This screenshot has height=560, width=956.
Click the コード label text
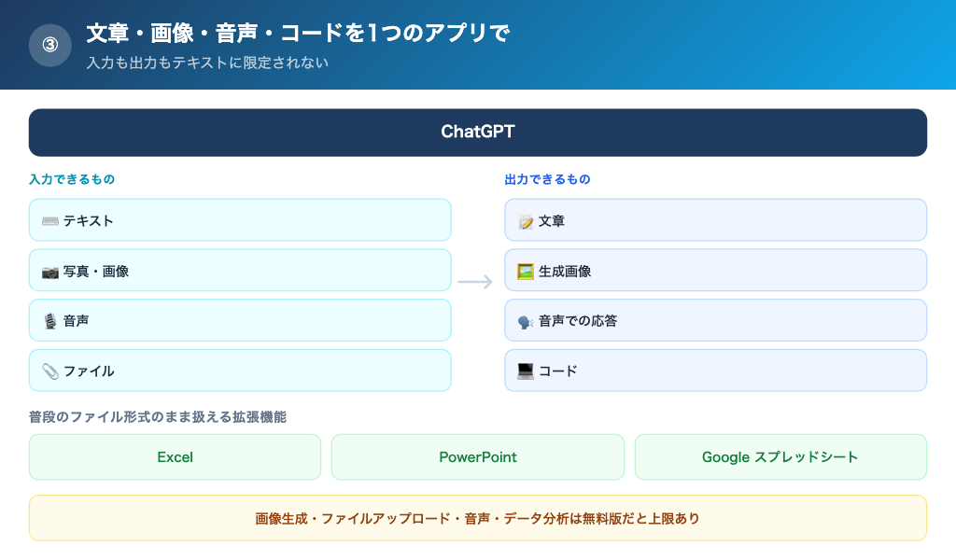pyautogui.click(x=558, y=371)
